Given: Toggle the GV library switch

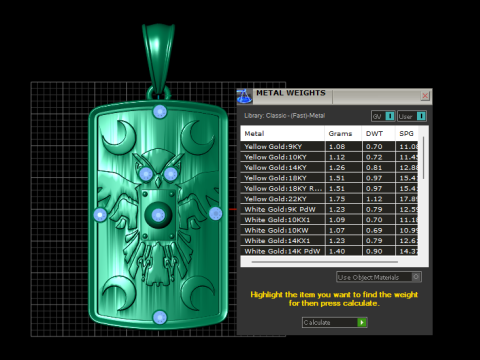Looking at the screenshot, I should [383, 116].
